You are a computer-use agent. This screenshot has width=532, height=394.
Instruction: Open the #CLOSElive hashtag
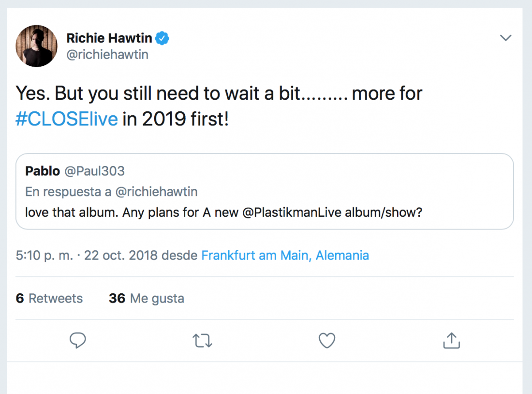pyautogui.click(x=67, y=119)
